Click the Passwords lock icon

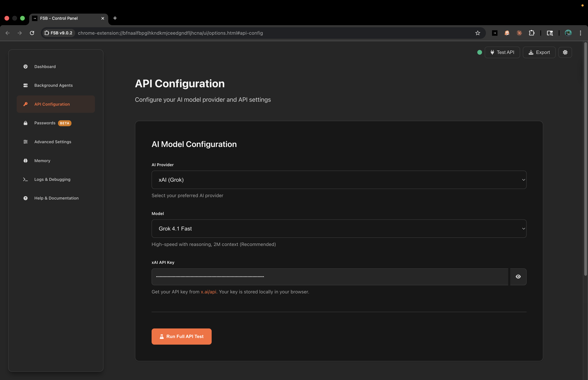pos(25,123)
